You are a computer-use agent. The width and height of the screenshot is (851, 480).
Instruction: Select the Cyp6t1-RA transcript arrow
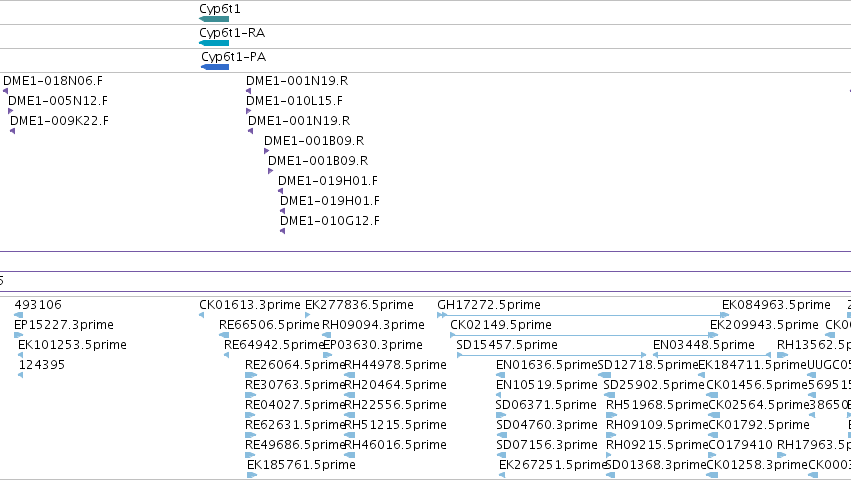pyautogui.click(x=214, y=43)
